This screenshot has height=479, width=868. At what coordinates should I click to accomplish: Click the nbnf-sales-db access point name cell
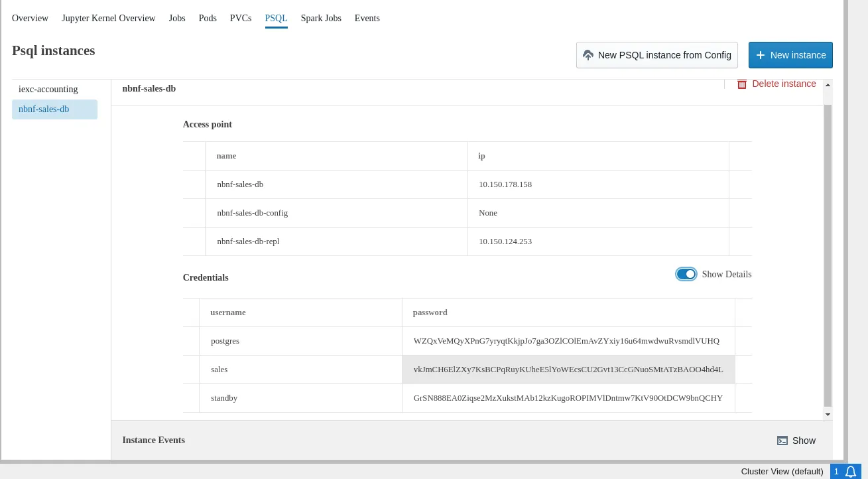click(x=336, y=184)
